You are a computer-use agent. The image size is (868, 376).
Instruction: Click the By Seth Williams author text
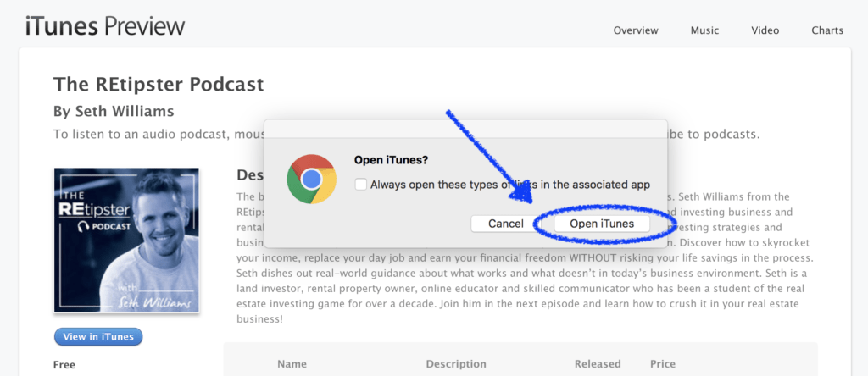click(x=114, y=112)
